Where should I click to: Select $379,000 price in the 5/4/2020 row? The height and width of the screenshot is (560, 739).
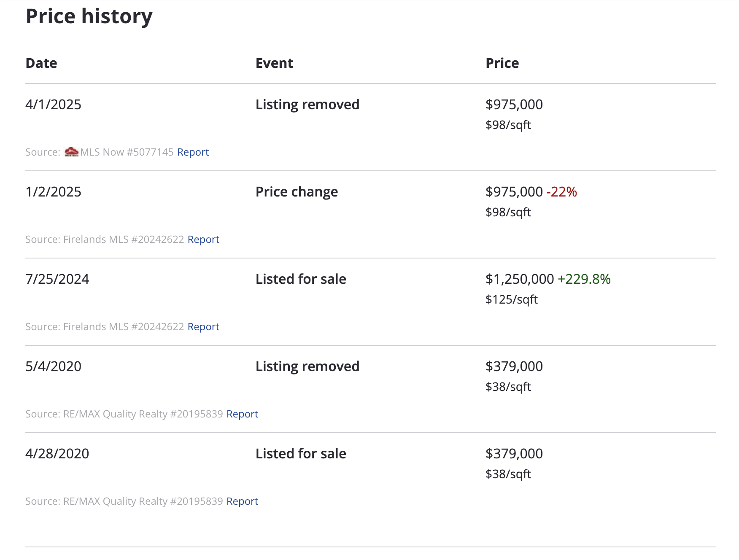pyautogui.click(x=514, y=366)
